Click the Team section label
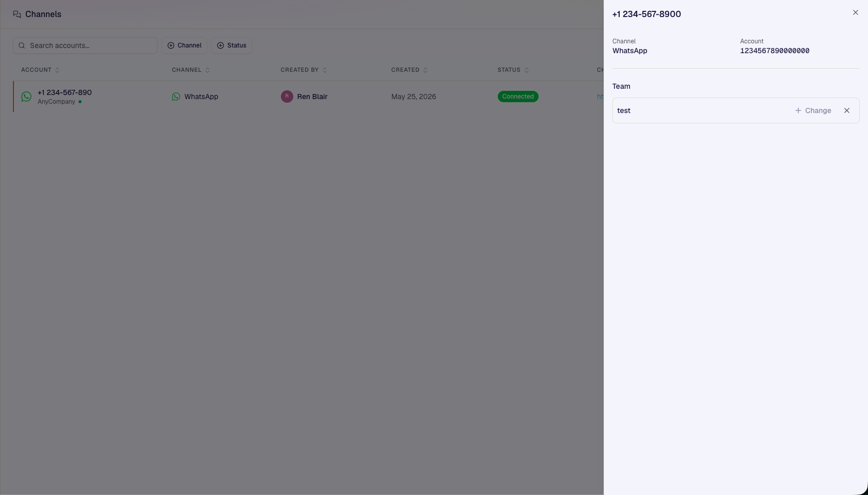 (x=621, y=86)
